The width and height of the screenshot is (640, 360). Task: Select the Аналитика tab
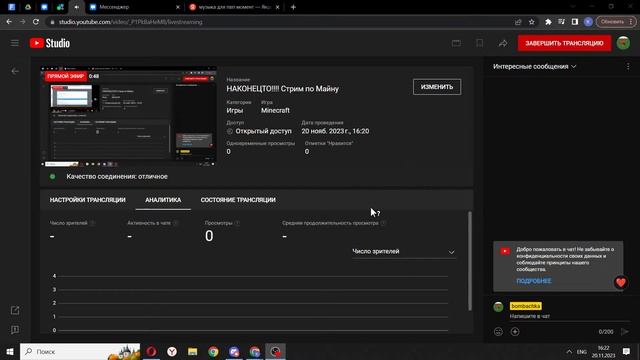pyautogui.click(x=163, y=200)
